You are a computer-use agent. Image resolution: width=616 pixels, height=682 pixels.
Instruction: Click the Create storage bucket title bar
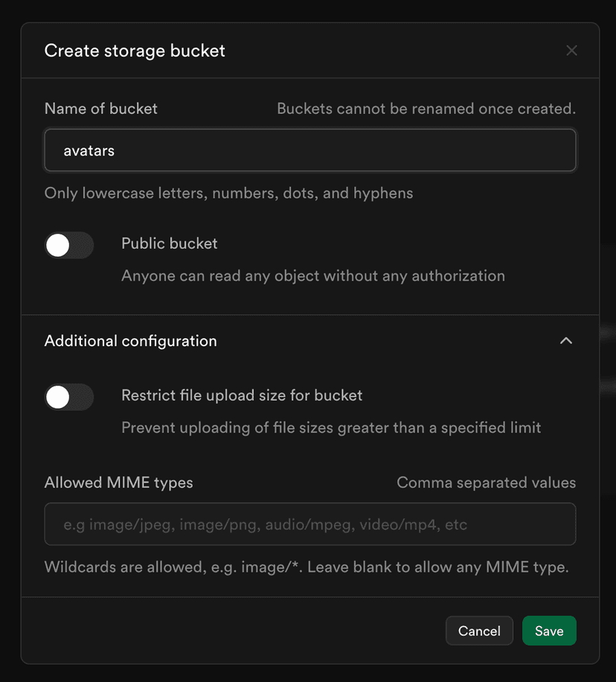tap(135, 51)
